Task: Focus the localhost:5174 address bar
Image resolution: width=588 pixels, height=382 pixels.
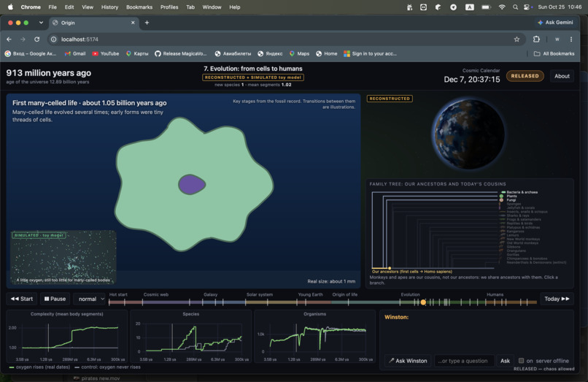Action: click(x=285, y=39)
